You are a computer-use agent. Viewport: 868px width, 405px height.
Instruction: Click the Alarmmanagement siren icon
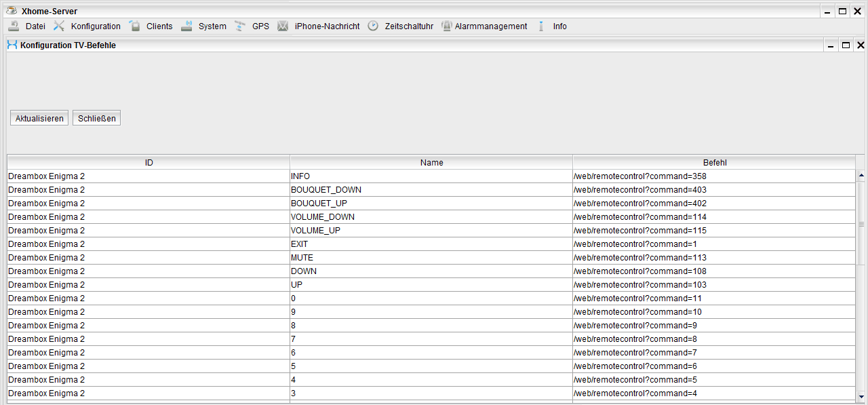(446, 26)
